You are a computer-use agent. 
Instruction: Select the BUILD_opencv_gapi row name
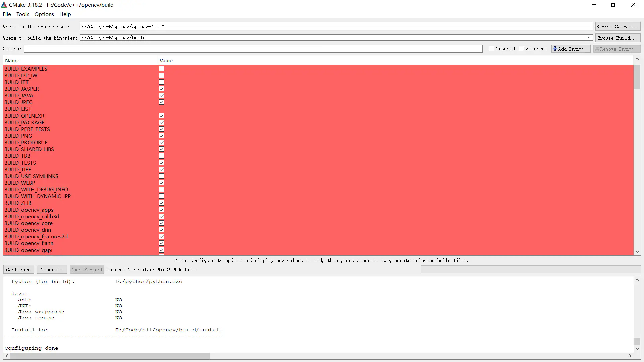click(28, 250)
